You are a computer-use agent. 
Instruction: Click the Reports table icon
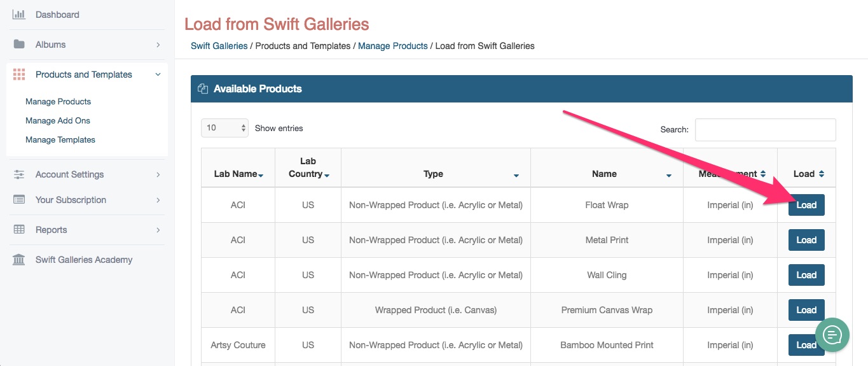(19, 230)
